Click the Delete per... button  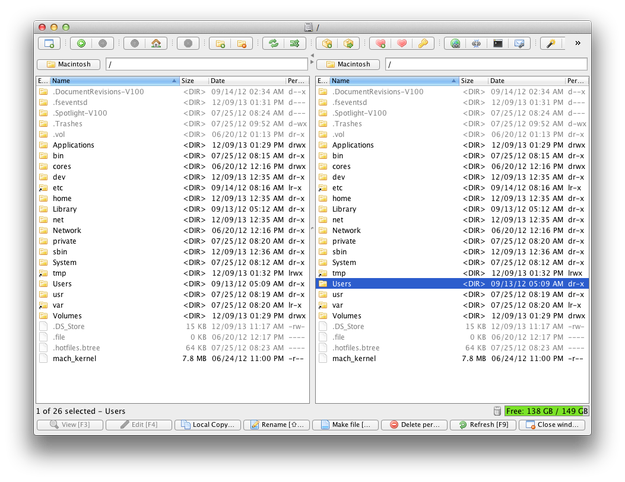[414, 425]
